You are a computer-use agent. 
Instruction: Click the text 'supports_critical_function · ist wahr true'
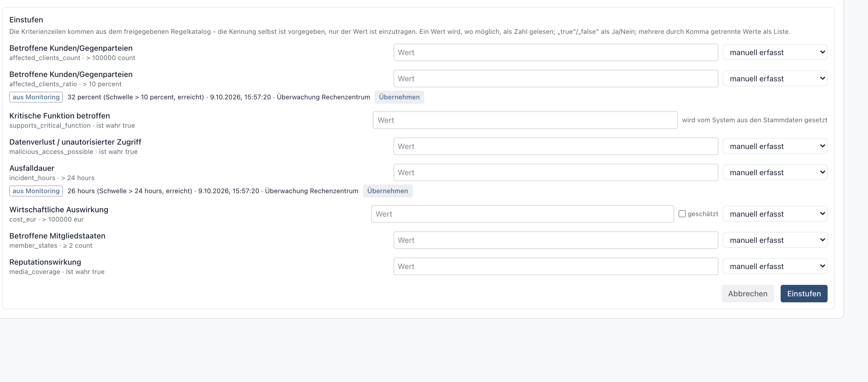pyautogui.click(x=72, y=125)
